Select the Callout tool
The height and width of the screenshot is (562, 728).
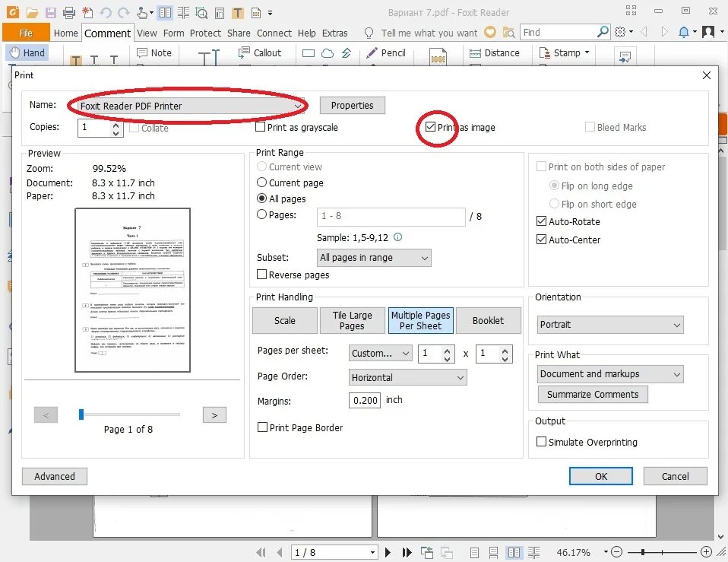click(x=260, y=53)
